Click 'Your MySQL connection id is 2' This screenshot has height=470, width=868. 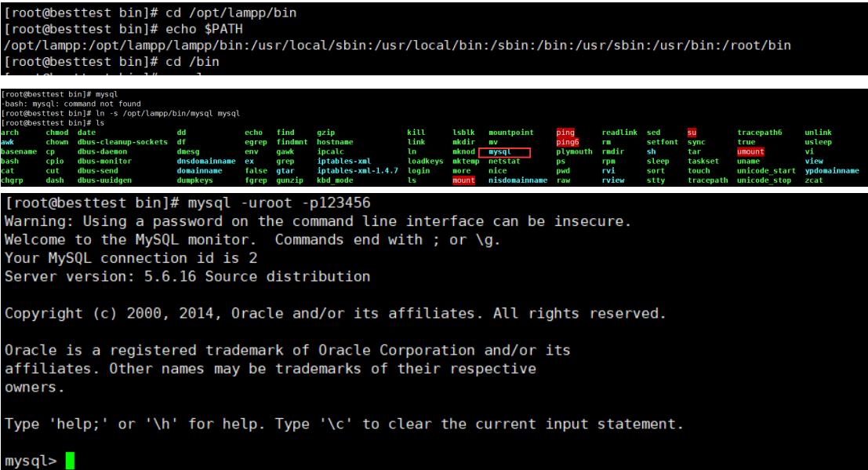pos(131,257)
